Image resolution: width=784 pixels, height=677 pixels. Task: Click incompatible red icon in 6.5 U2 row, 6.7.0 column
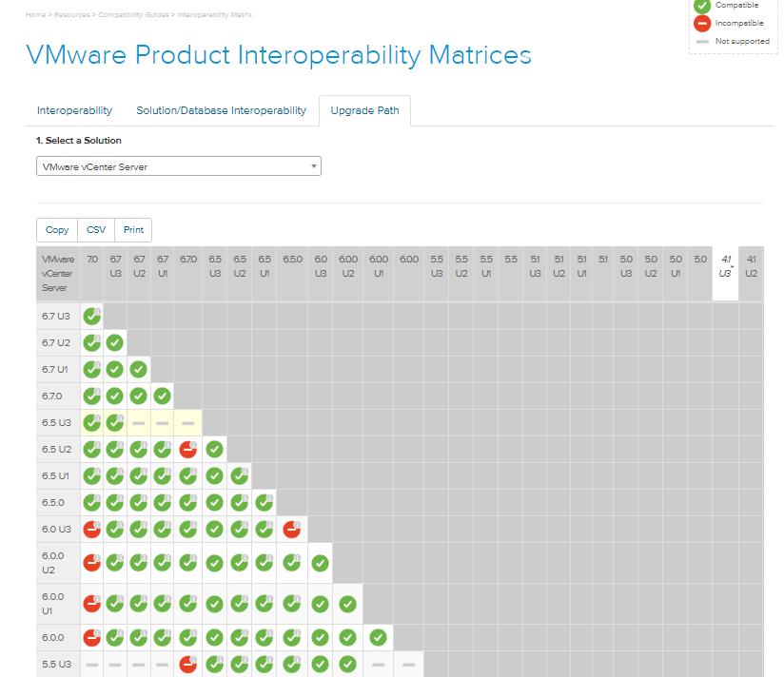pos(188,449)
